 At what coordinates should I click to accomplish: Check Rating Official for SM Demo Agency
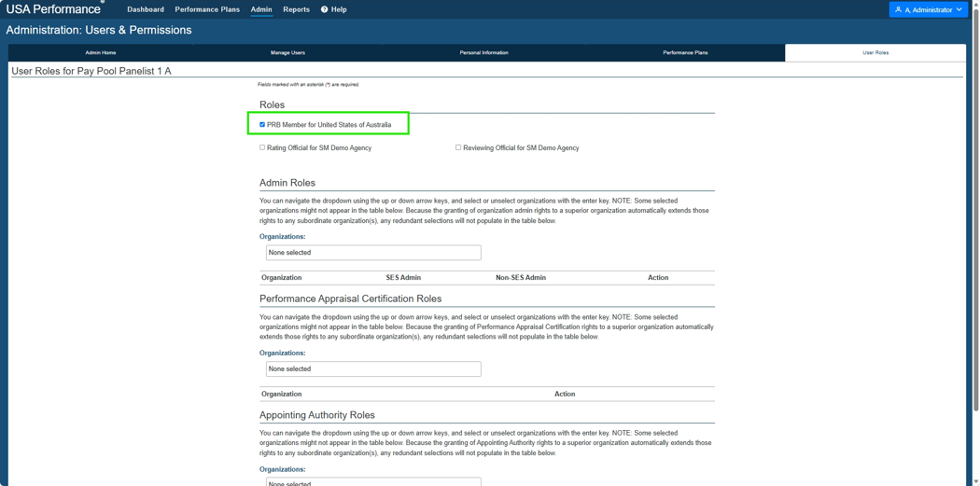262,147
